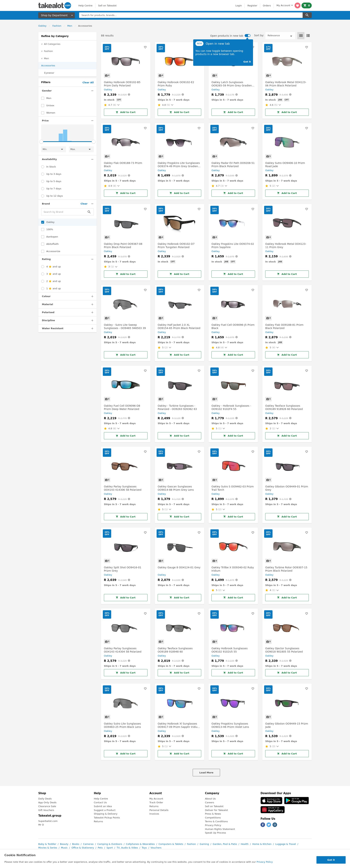Wishlist Oakley Gibston OO9449-15 Prizm Jade
350x868 pixels.
coord(307,688)
